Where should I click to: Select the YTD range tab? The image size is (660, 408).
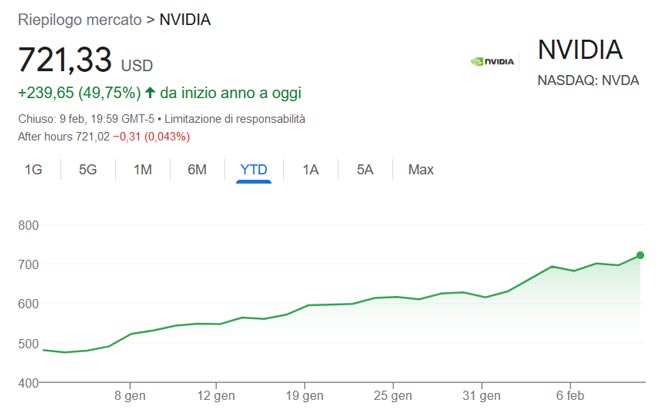254,170
